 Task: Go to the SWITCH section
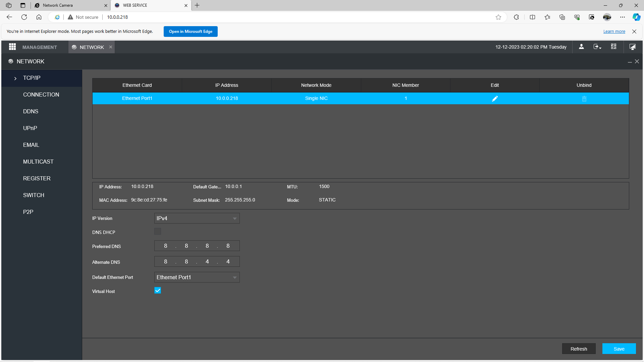point(34,195)
